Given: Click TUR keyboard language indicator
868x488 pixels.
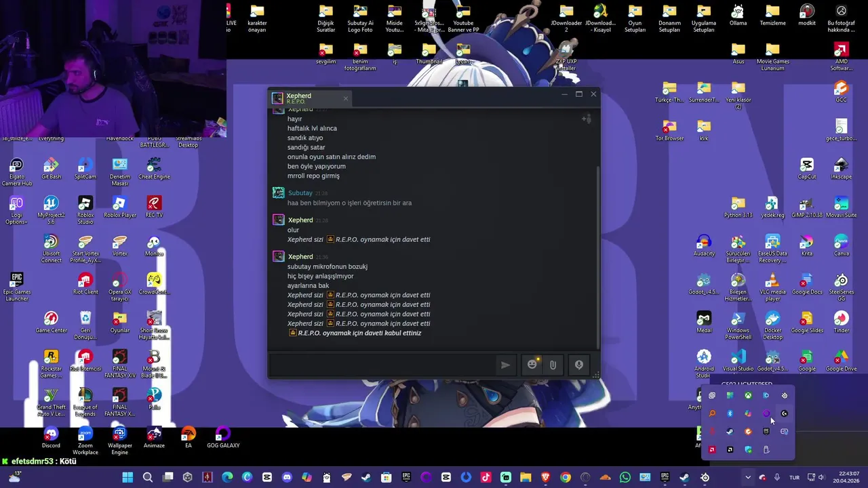Looking at the screenshot, I should click(x=794, y=477).
